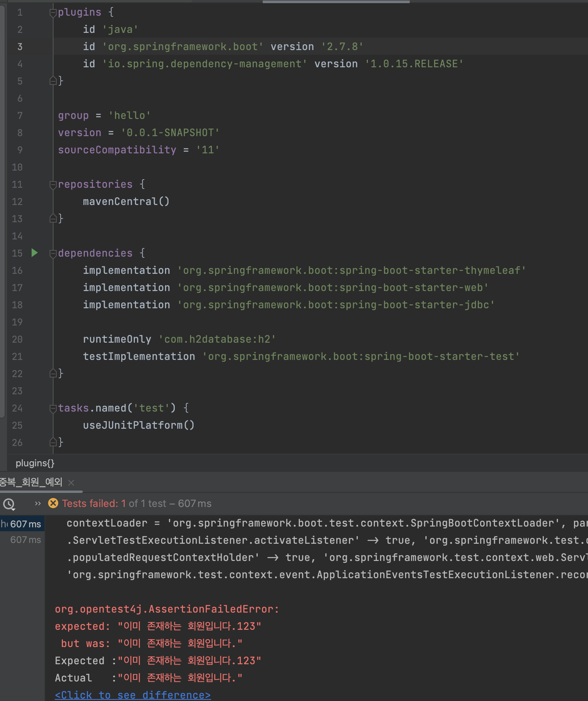588x701 pixels.
Task: Click line number 15 in gutter
Action: click(x=17, y=253)
